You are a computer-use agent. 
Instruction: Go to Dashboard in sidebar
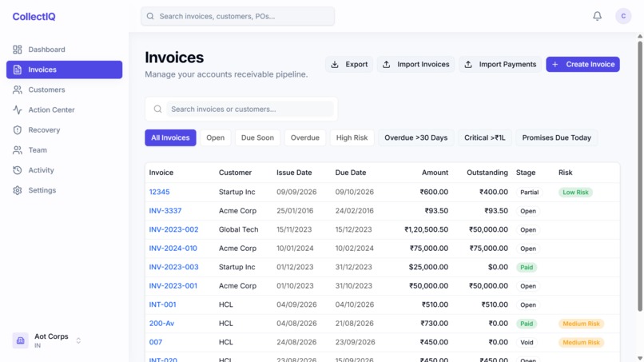pyautogui.click(x=64, y=50)
